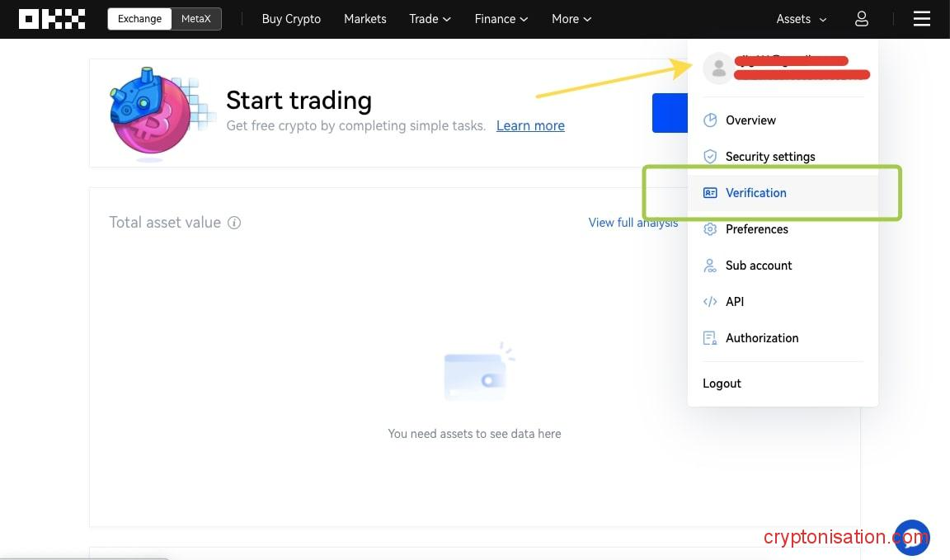The width and height of the screenshot is (950, 560).
Task: Expand the Trade dropdown menu
Action: [x=430, y=19]
